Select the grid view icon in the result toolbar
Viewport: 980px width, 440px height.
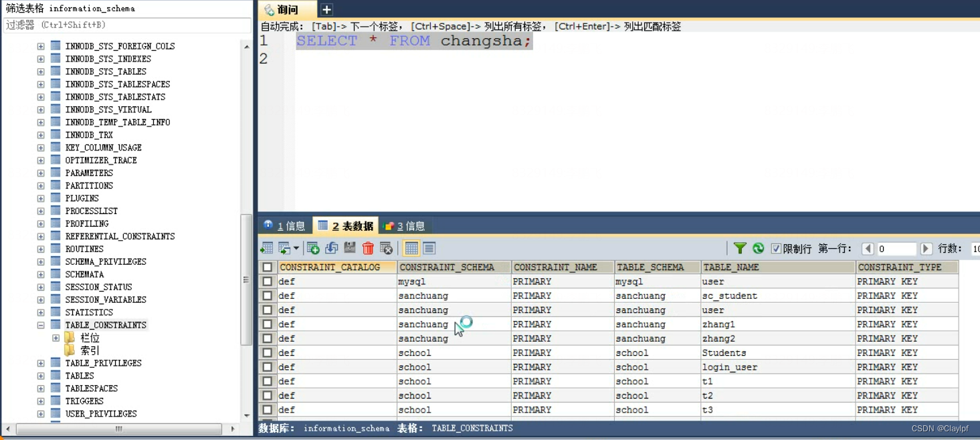410,248
